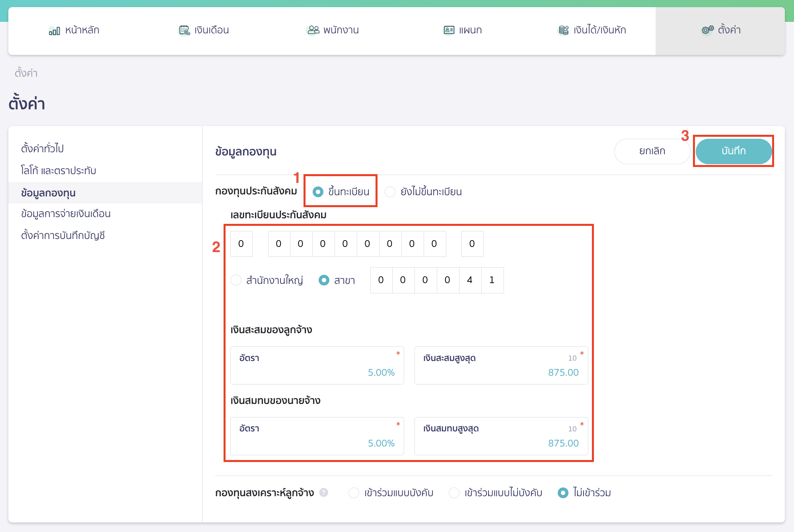The height and width of the screenshot is (532, 794).
Task: Click the เงินสมทบสูงสุด 875.00 field
Action: (x=501, y=436)
